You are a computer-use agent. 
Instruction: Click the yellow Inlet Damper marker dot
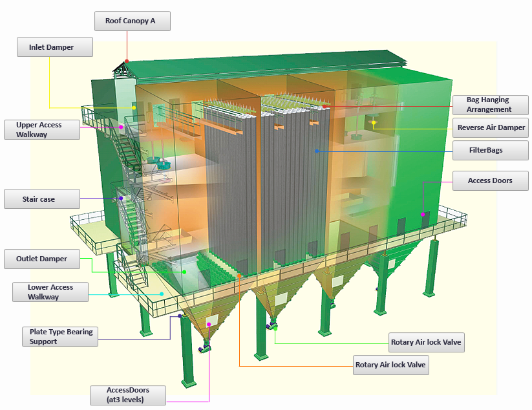(x=134, y=107)
